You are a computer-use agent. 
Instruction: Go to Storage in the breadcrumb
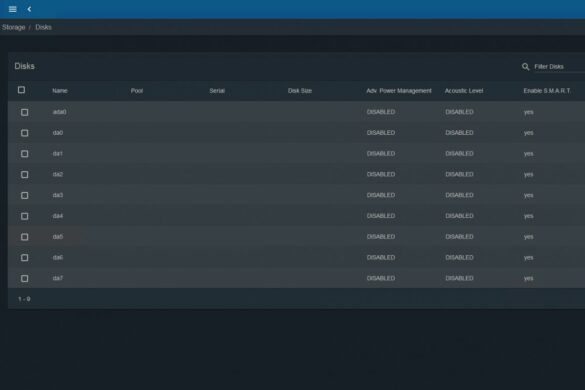[x=13, y=27]
